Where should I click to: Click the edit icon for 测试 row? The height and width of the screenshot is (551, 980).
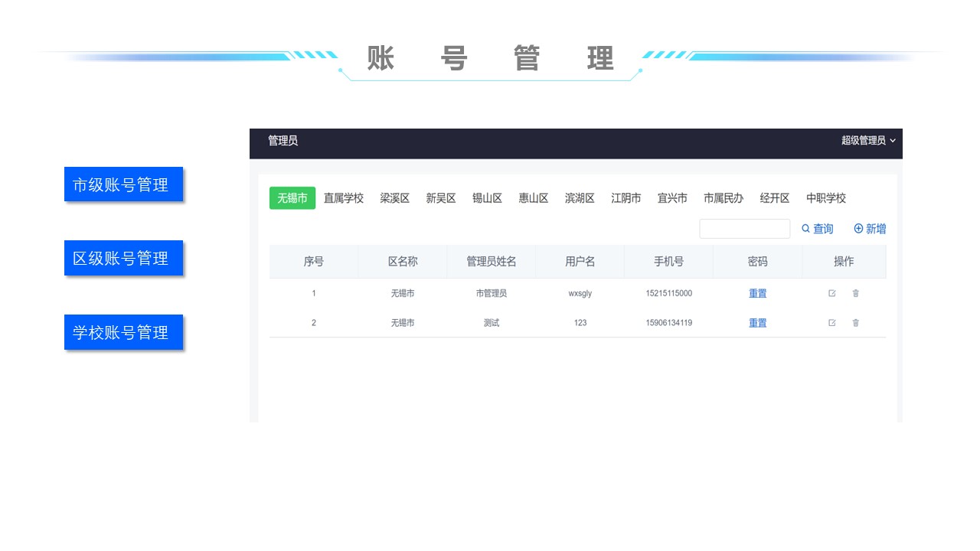(832, 323)
